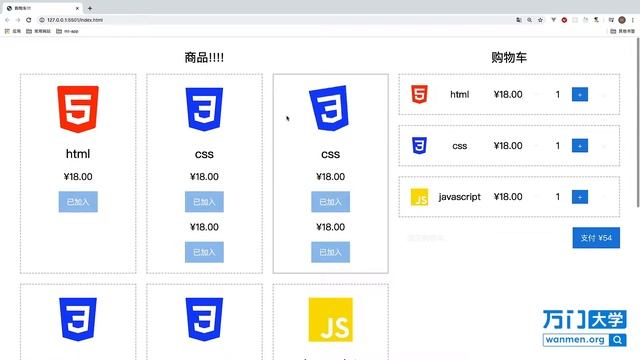Open the translate icon in the address bar
Viewport: 640px width, 360px height.
coord(519,20)
